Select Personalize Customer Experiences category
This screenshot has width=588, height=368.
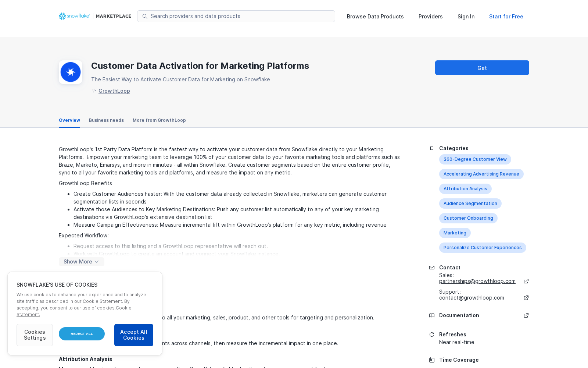click(x=483, y=248)
